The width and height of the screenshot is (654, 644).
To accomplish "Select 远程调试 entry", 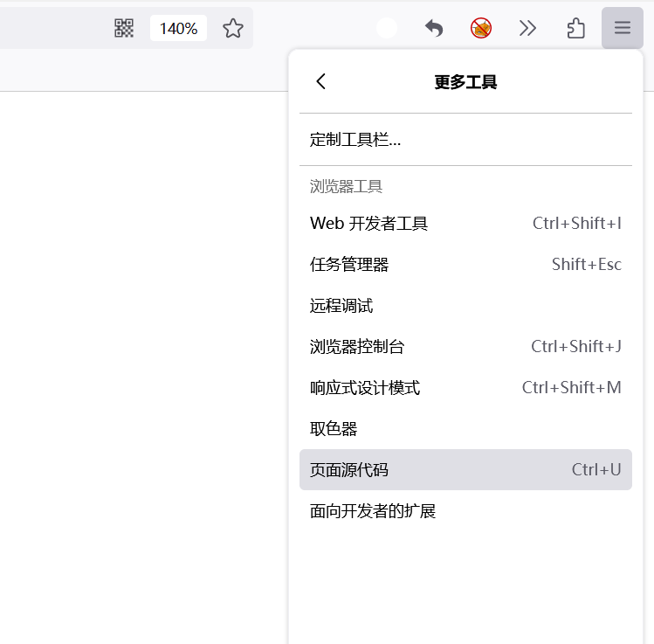I will coord(465,306).
